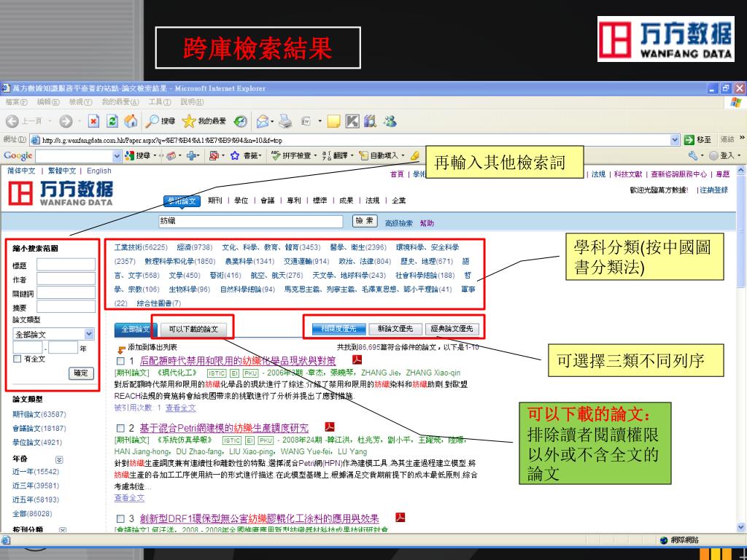Refresh the page with the green arrows icon
Viewport: 747px width, 560px height.
point(112,122)
